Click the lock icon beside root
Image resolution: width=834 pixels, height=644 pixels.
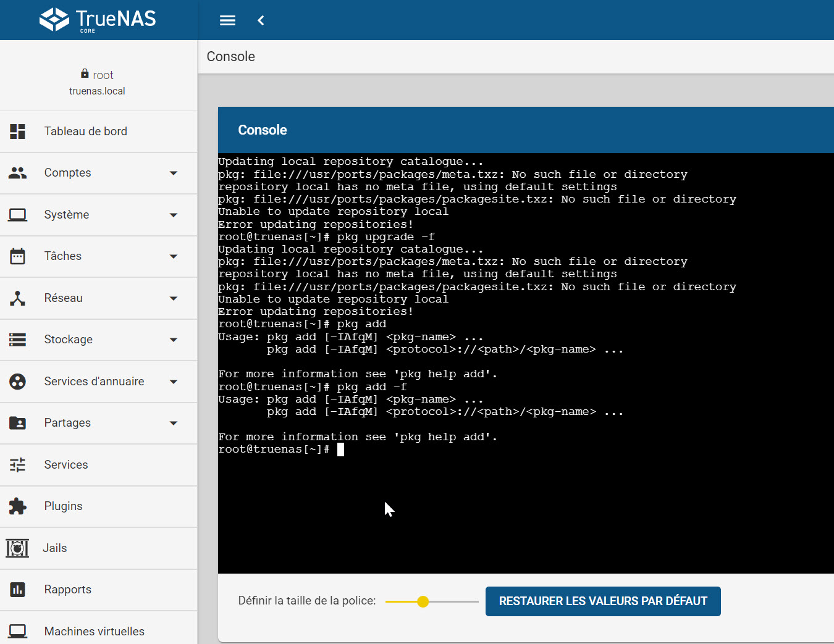85,74
